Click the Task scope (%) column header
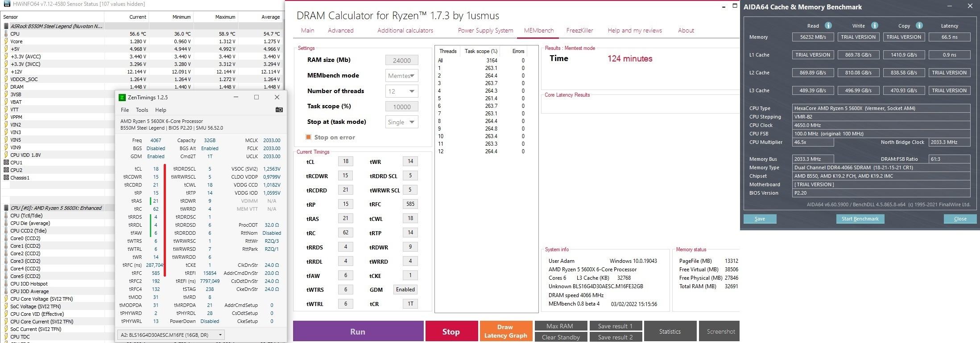Image resolution: width=980 pixels, height=343 pixels. (x=480, y=51)
